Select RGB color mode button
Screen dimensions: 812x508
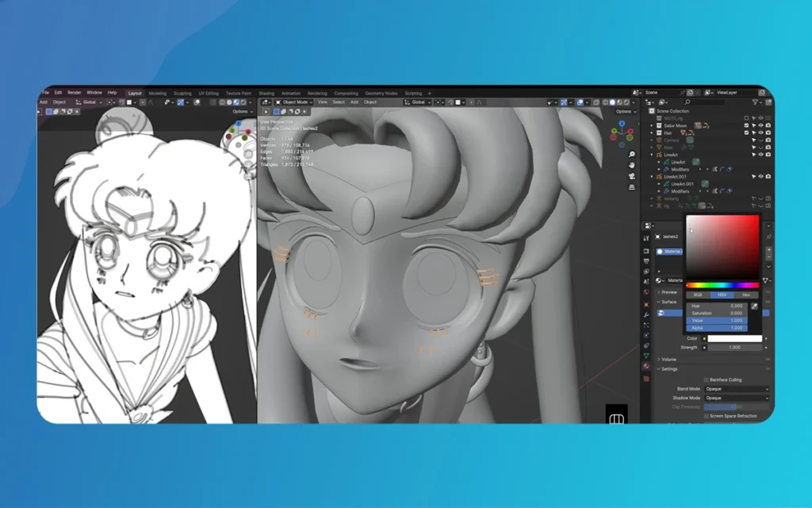(x=698, y=295)
